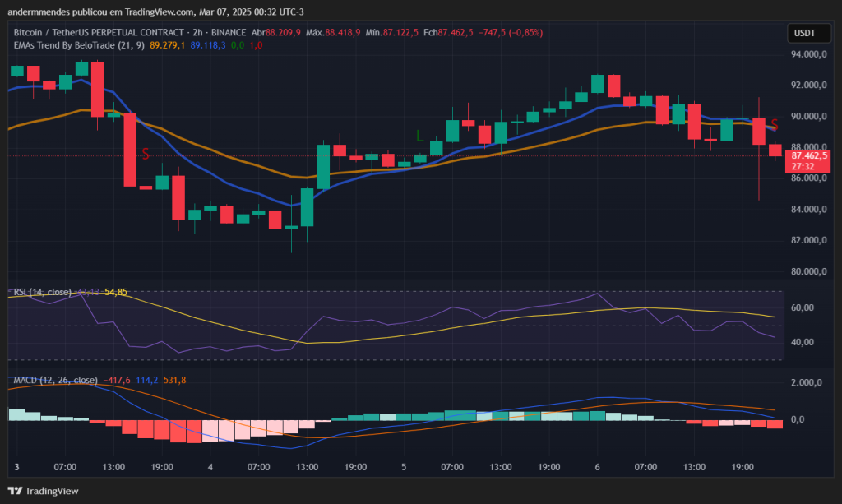Click the 94.000,0 price axis label
The height and width of the screenshot is (504, 842).
click(809, 54)
